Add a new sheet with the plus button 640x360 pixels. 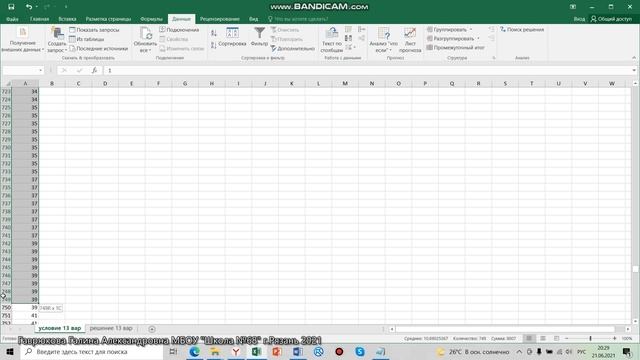[x=152, y=329]
